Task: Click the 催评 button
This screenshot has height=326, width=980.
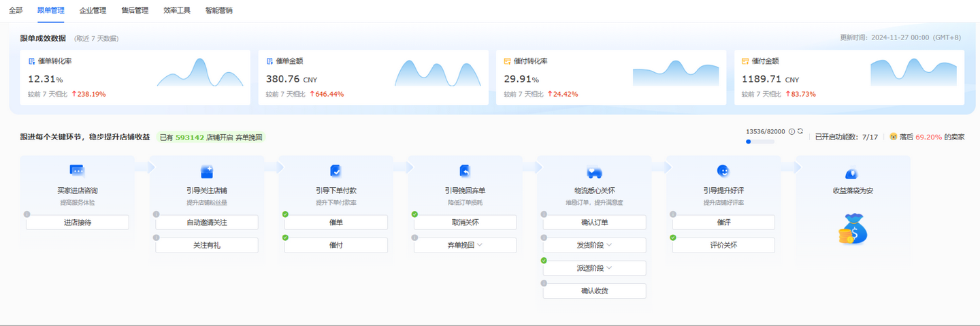Action: [723, 223]
